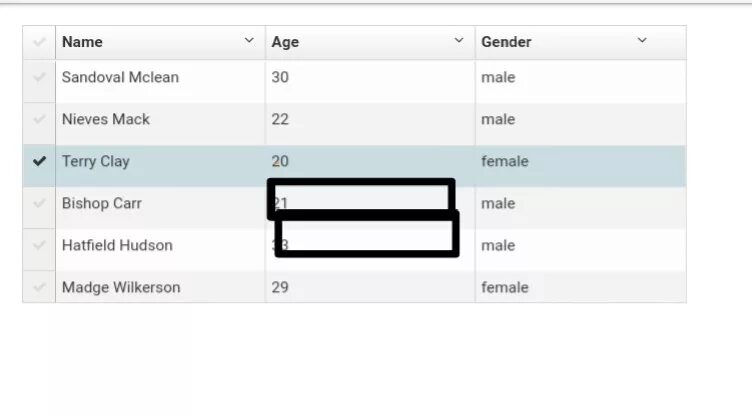The image size is (752, 416).
Task: Click the Sandoval Mclean name cell
Action: pos(120,77)
